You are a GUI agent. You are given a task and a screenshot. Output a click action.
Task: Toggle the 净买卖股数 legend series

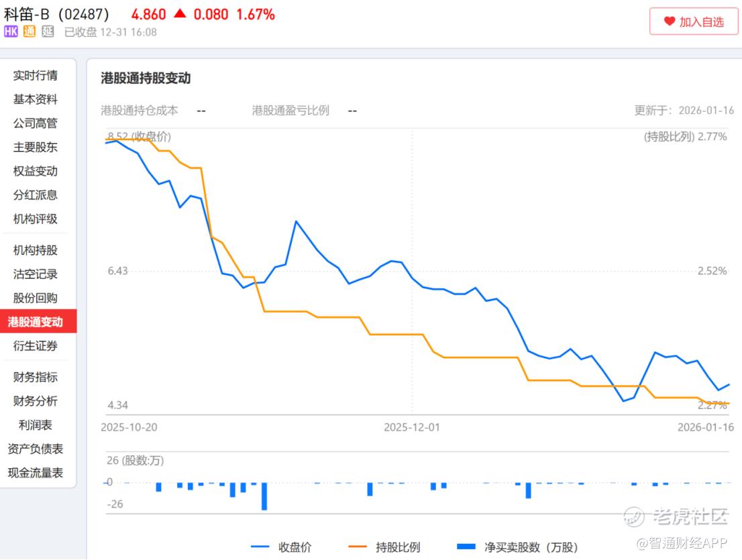[x=517, y=547]
